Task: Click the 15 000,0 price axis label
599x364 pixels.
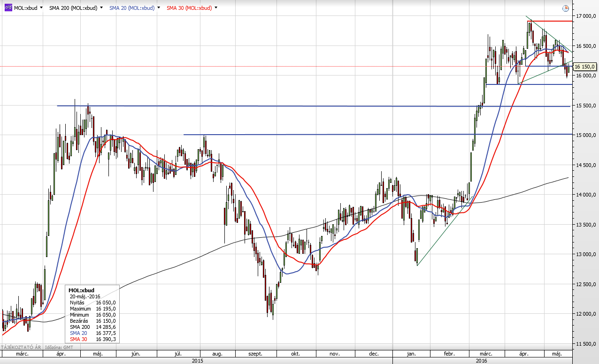Action: [x=586, y=135]
